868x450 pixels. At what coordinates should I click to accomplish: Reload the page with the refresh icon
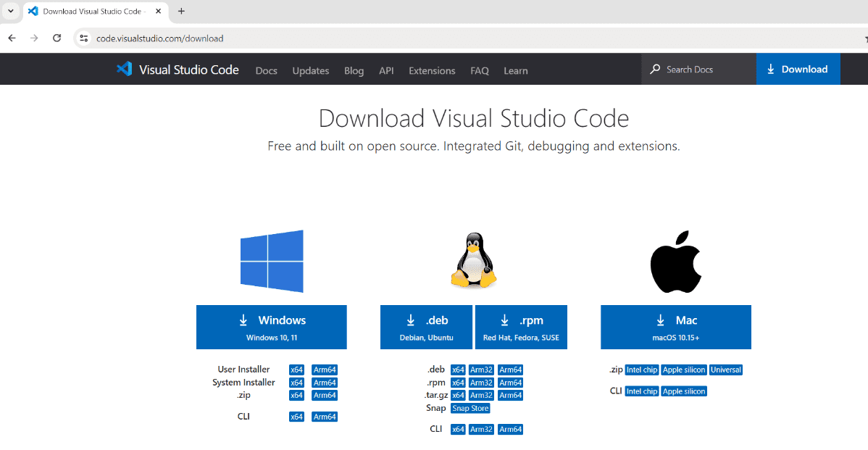click(57, 38)
